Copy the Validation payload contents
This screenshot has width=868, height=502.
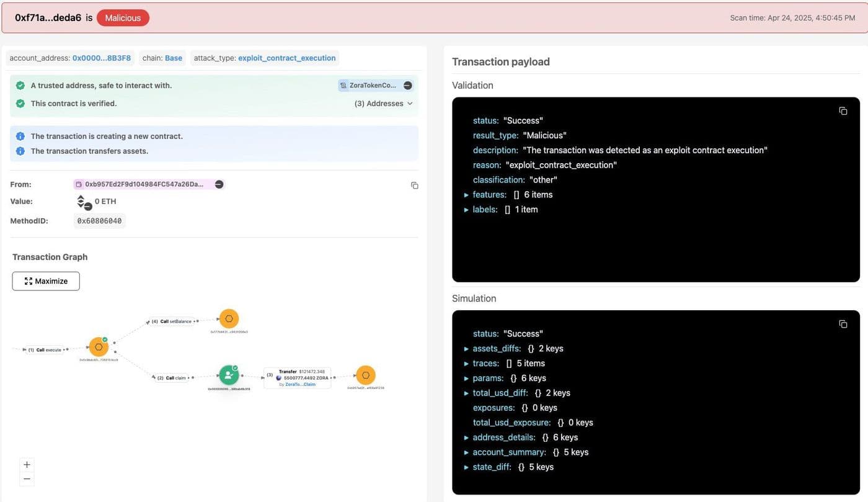[x=843, y=111]
